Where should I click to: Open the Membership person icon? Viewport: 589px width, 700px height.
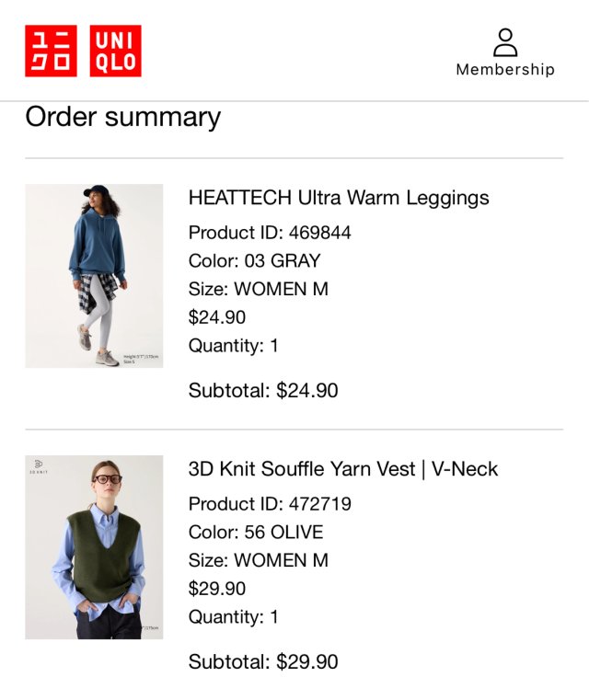pos(505,41)
